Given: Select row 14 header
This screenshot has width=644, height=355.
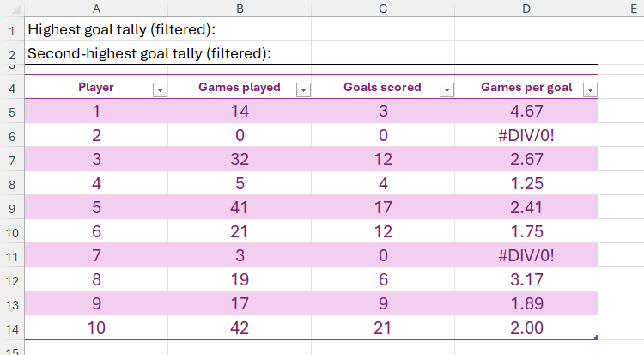Looking at the screenshot, I should [12, 327].
